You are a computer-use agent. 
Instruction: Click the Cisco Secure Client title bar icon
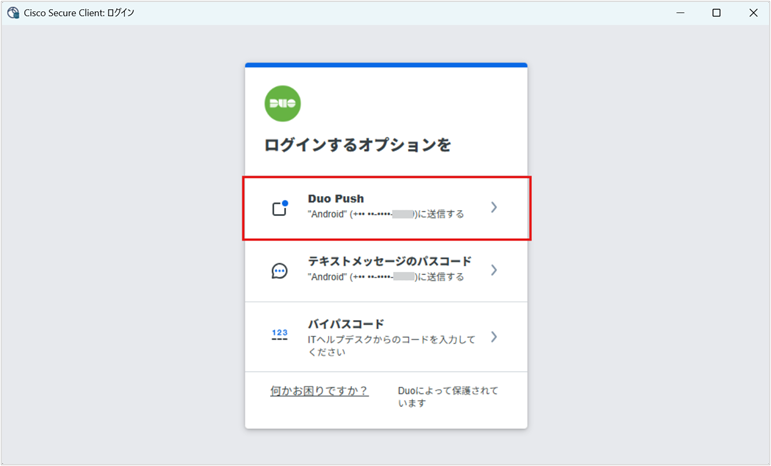coord(13,13)
